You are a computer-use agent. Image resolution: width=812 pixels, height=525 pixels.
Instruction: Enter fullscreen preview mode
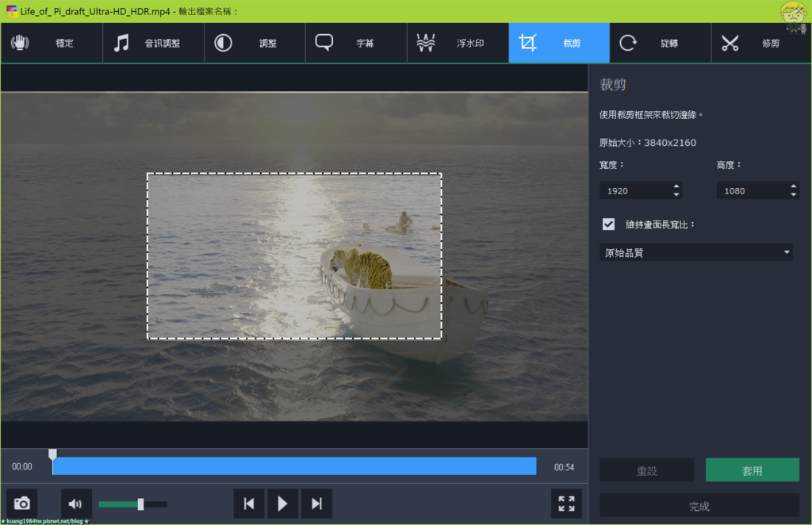(x=566, y=504)
